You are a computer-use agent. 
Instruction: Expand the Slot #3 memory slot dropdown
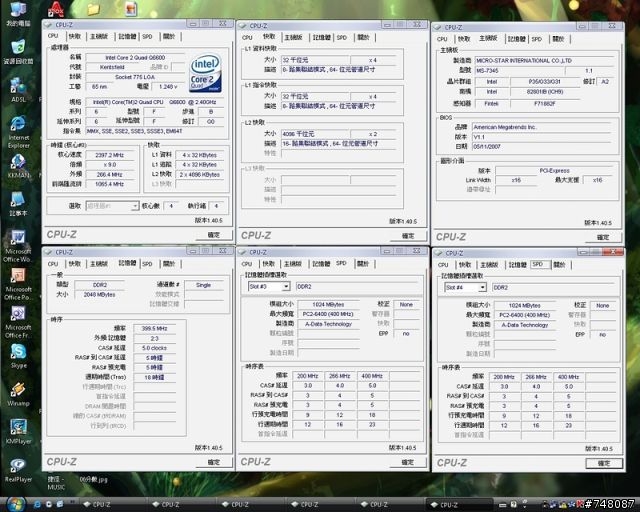coord(286,287)
